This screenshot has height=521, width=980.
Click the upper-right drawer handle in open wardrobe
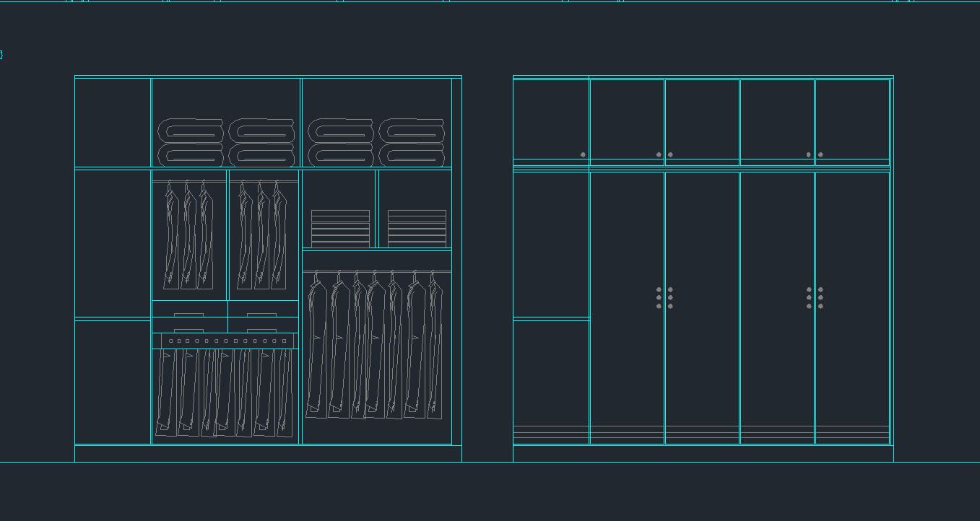pos(261,315)
